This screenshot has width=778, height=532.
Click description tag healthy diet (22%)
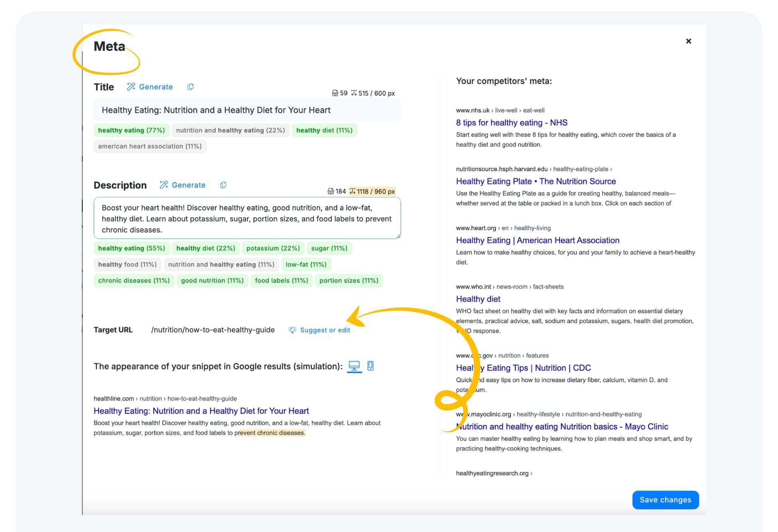(206, 248)
